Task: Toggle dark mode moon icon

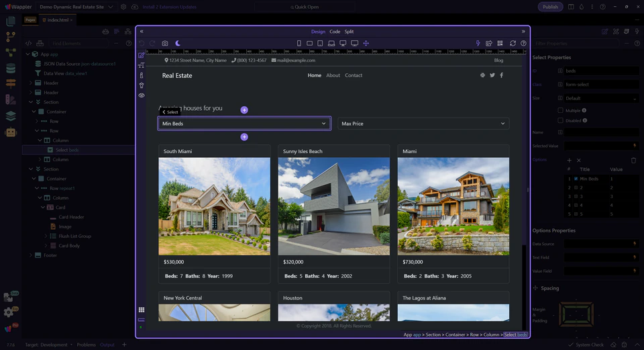Action: click(178, 43)
